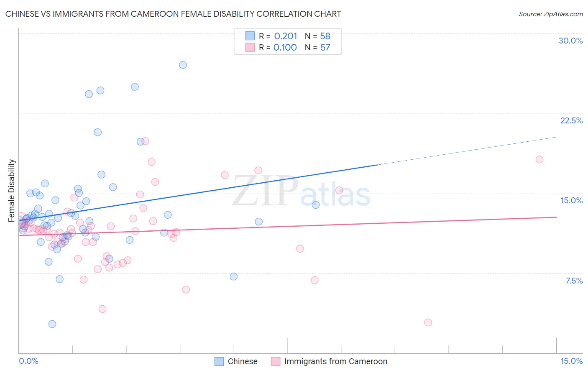Click the blue swatch next to R = 0.201
The width and height of the screenshot is (588, 373).
[x=250, y=36]
